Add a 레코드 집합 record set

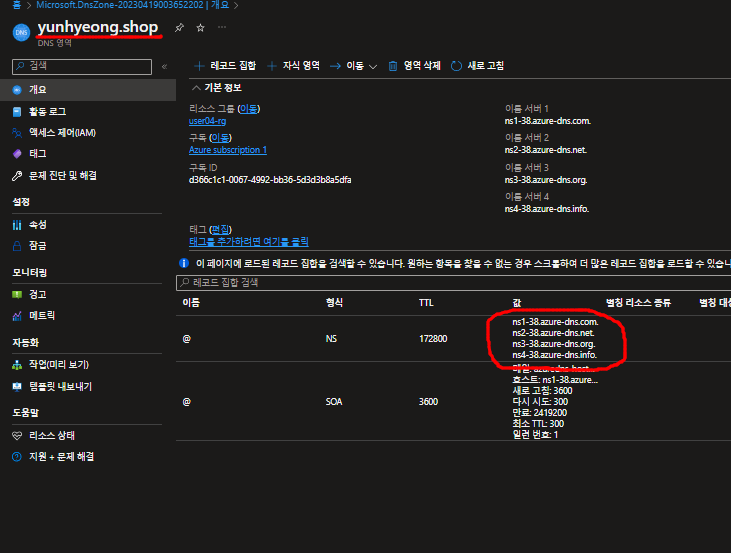click(225, 66)
